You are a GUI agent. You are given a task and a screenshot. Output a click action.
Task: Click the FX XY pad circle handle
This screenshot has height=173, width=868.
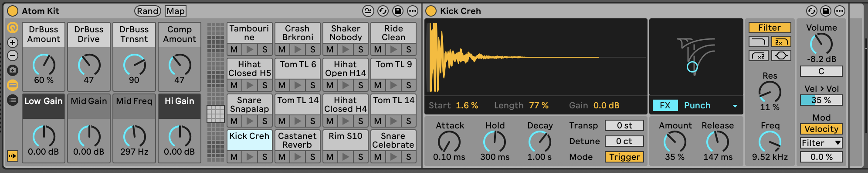(x=692, y=67)
